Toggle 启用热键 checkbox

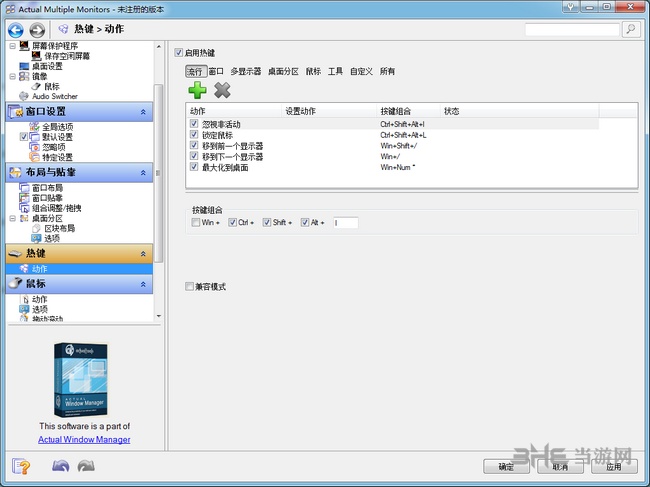point(179,53)
